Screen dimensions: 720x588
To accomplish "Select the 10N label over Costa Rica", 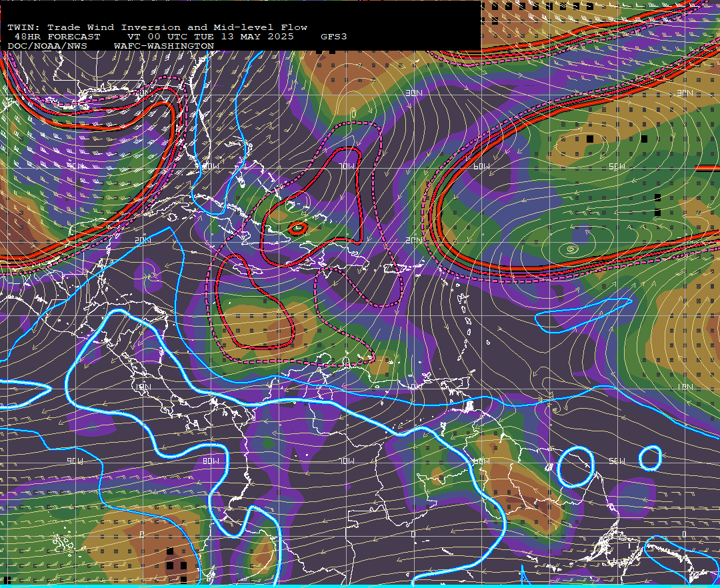I will pyautogui.click(x=143, y=387).
